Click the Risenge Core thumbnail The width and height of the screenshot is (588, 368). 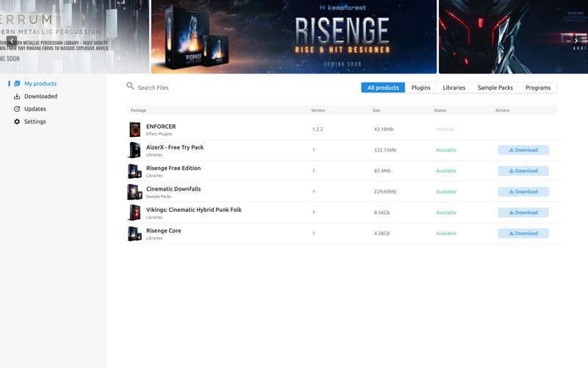(x=135, y=233)
